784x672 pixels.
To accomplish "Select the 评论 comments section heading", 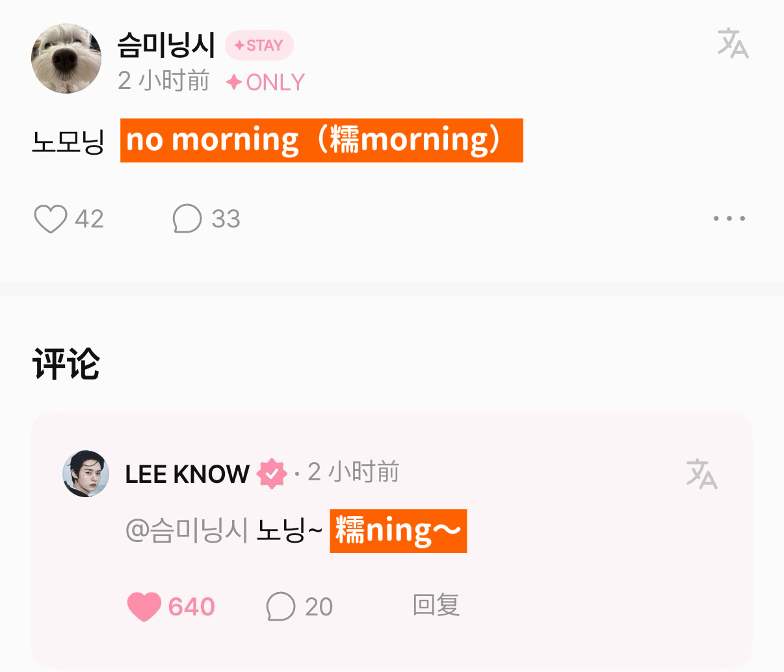I will pos(66,364).
